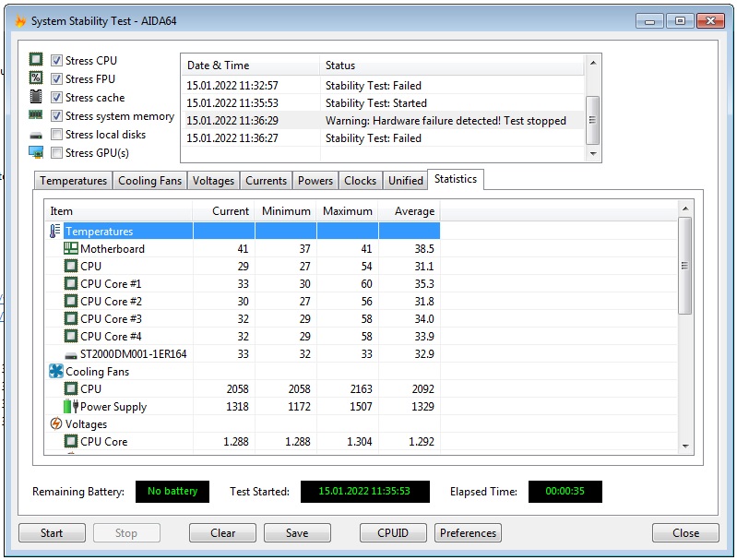Click the percent icon beside Stress FPU

[36, 78]
